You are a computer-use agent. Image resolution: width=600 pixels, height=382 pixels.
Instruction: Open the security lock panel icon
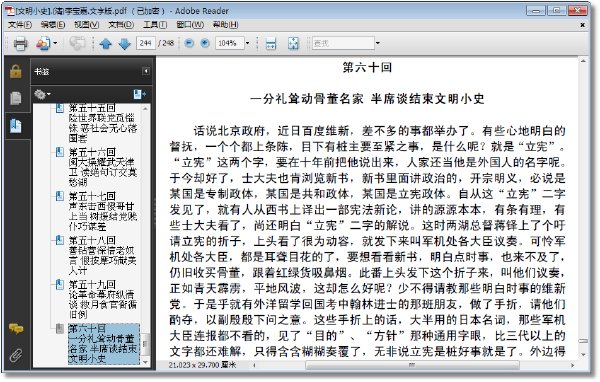coord(16,71)
